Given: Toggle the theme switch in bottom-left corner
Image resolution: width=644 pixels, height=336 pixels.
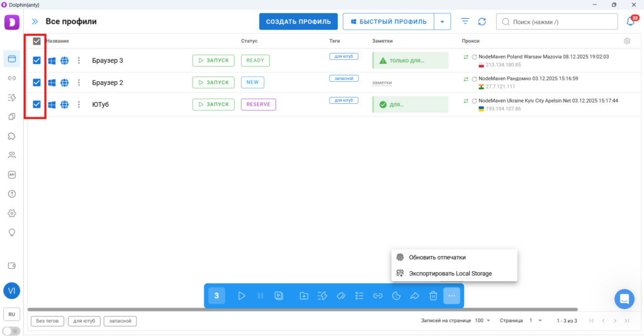Looking at the screenshot, I should tap(11, 330).
